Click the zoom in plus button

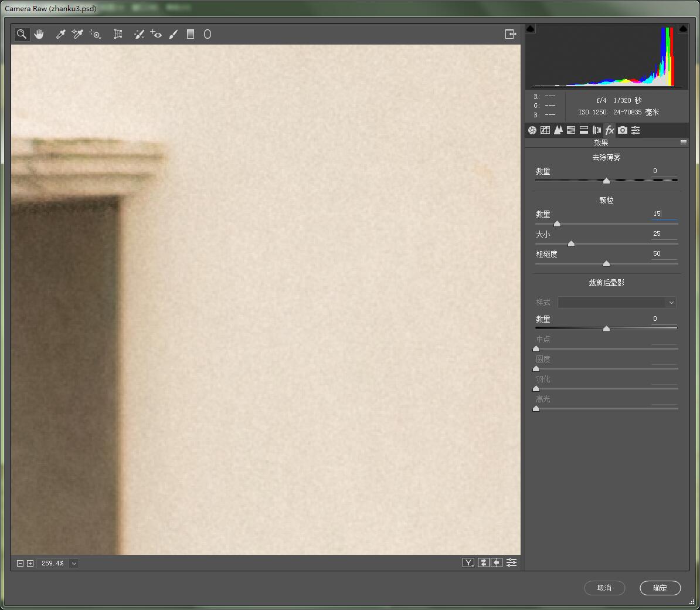[x=30, y=564]
